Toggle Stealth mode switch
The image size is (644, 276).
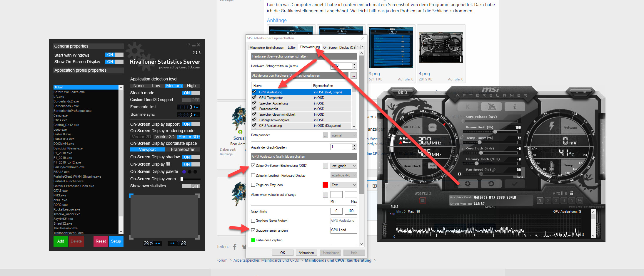coord(191,93)
